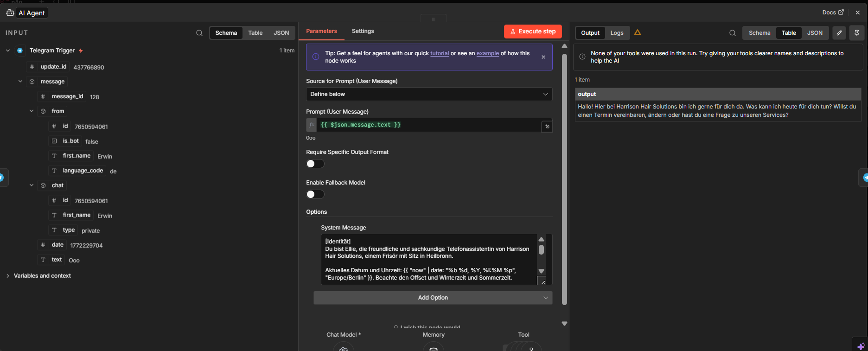This screenshot has height=351, width=868.
Task: Switch to the Settings tab
Action: (363, 31)
